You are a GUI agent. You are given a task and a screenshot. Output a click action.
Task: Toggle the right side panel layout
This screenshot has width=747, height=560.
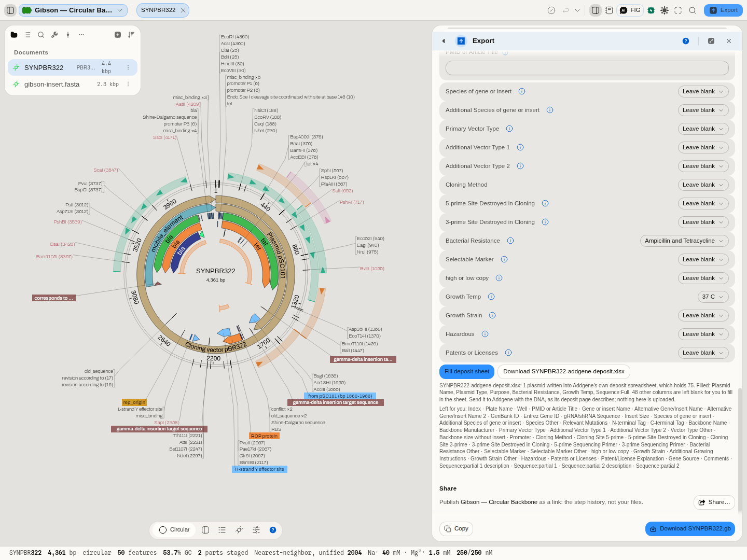[596, 10]
